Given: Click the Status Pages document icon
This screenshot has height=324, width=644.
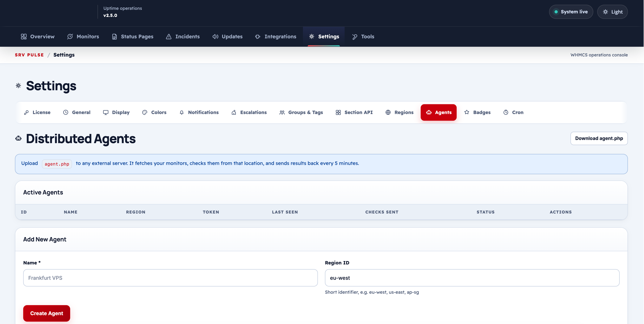Looking at the screenshot, I should (114, 37).
